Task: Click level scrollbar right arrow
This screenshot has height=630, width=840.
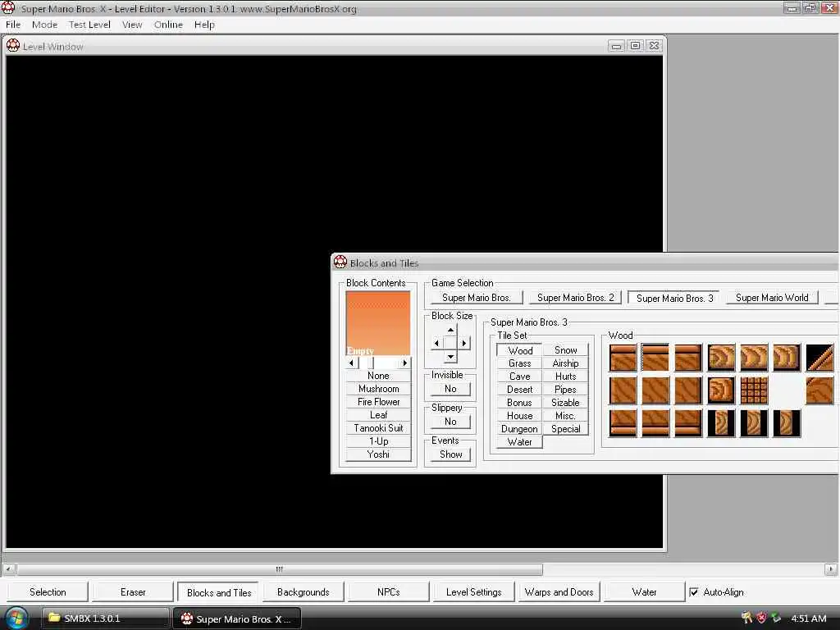Action: [830, 569]
